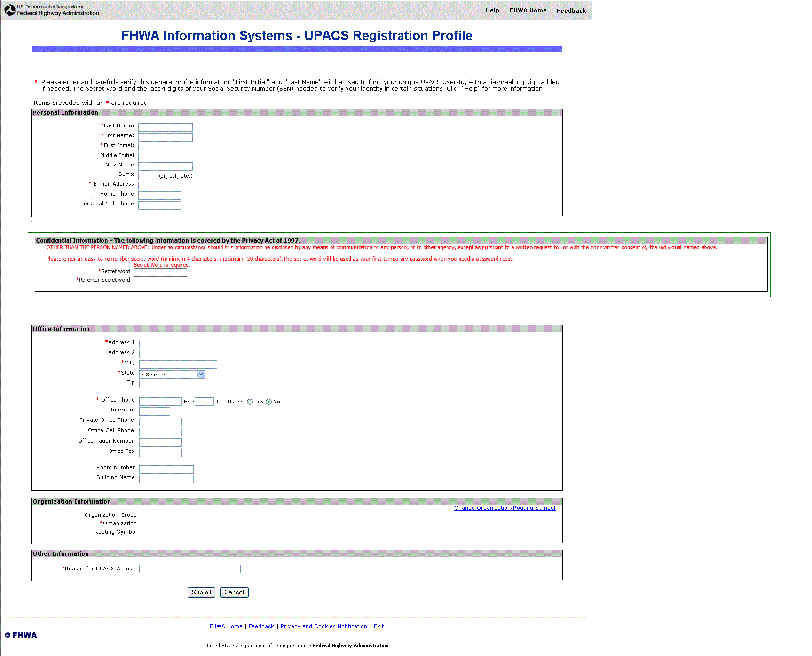
Task: Focus the Ext field
Action: click(204, 402)
